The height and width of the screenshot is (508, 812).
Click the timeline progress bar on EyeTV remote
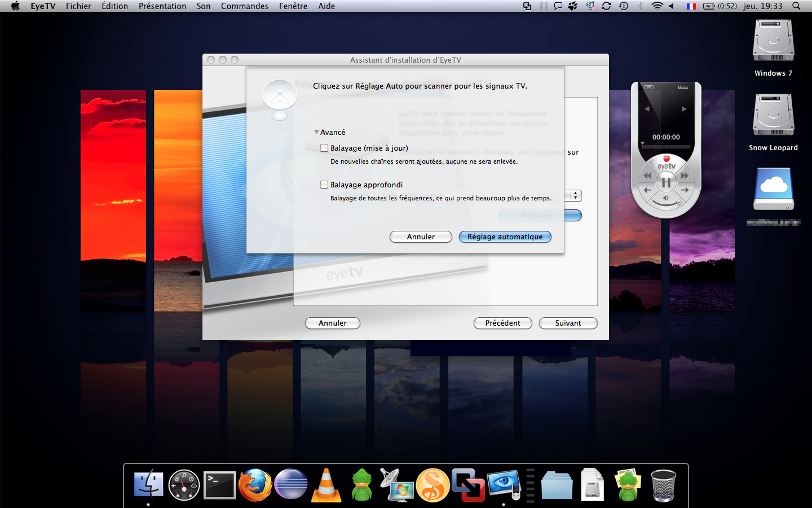[x=666, y=147]
